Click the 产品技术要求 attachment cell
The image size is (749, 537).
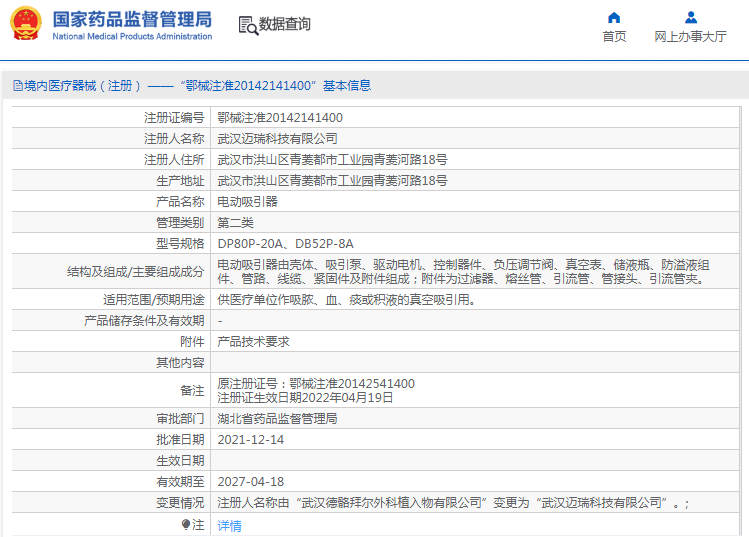[253, 341]
